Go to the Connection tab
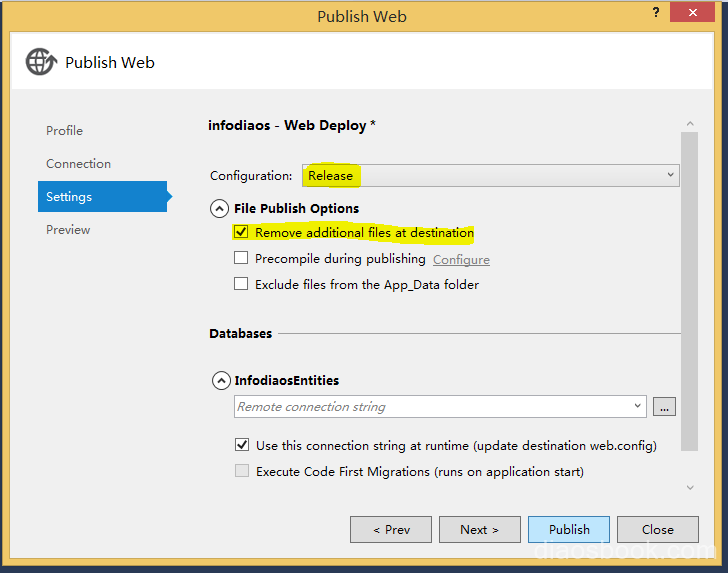Viewport: 728px width, 573px height. (78, 164)
